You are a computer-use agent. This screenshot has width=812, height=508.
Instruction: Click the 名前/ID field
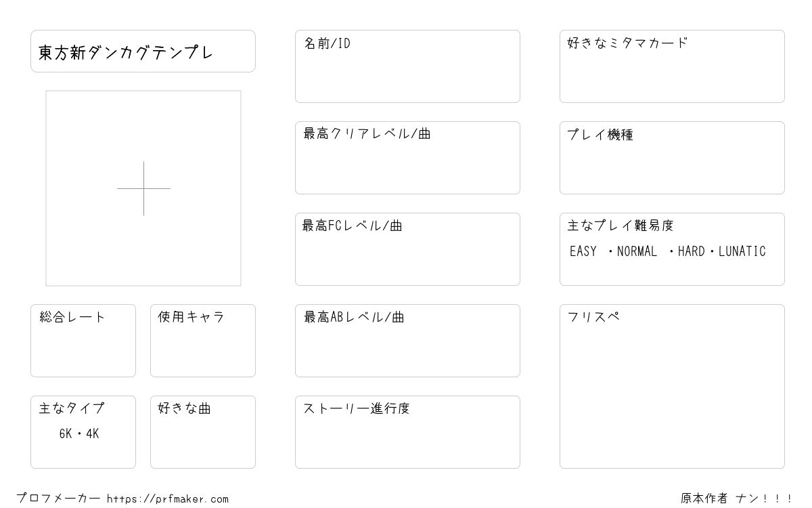[407, 66]
